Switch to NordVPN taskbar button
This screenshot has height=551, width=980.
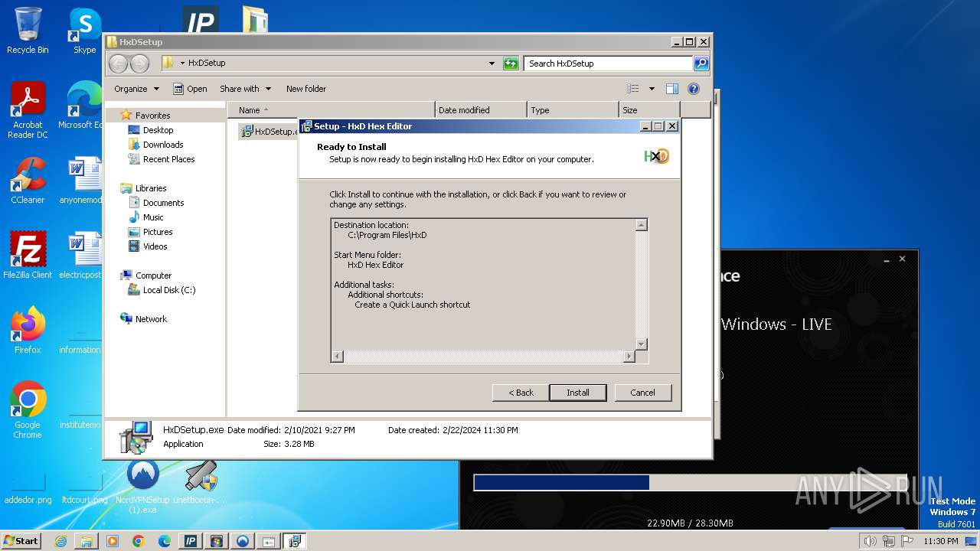tap(243, 541)
